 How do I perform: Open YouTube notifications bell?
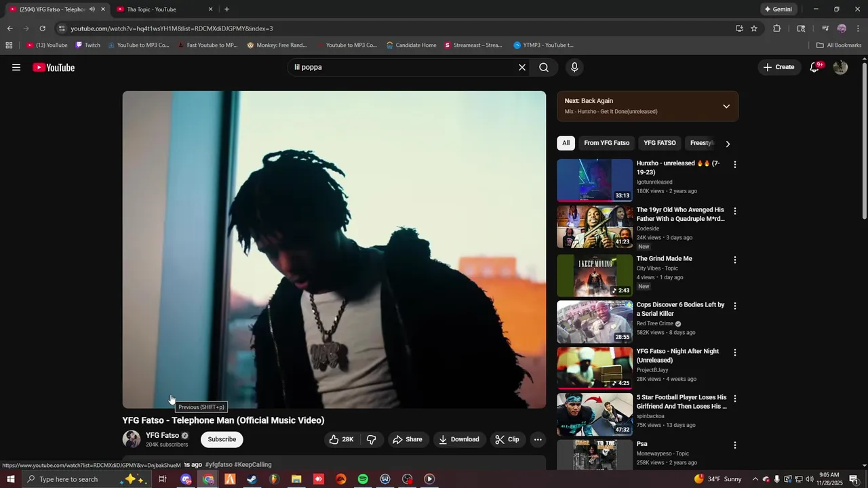[815, 67]
